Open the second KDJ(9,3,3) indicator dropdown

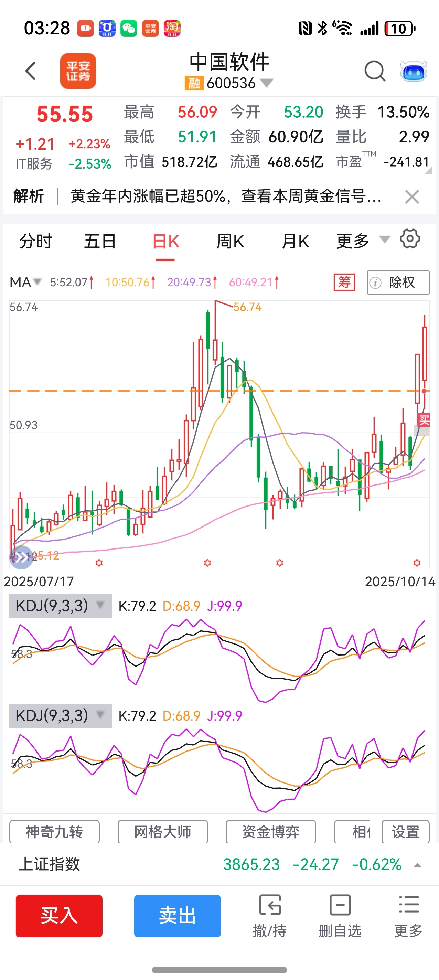click(61, 716)
